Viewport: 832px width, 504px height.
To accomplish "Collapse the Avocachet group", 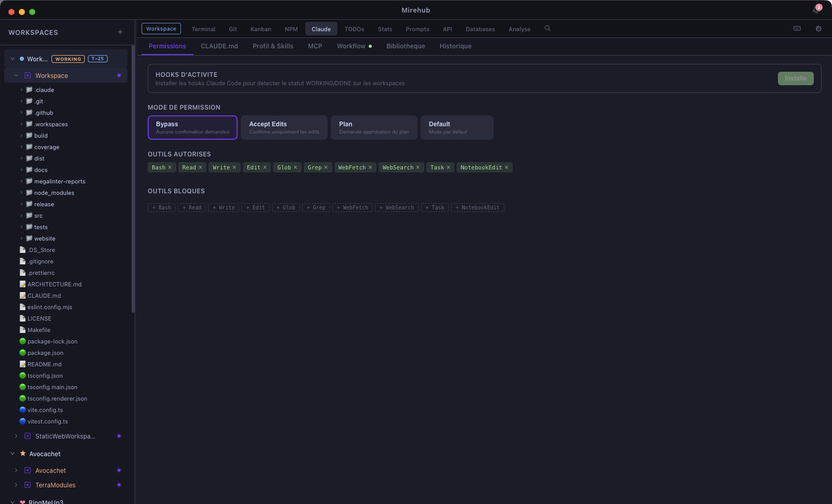I will click(12, 454).
